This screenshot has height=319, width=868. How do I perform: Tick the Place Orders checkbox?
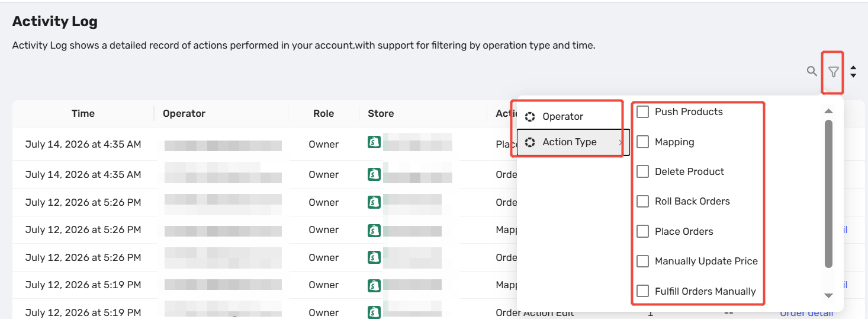pos(642,231)
